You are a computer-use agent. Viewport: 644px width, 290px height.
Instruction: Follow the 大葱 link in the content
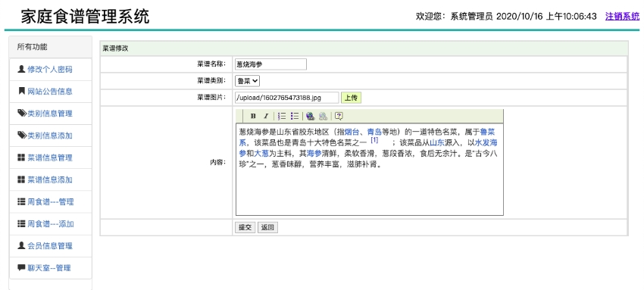click(261, 154)
